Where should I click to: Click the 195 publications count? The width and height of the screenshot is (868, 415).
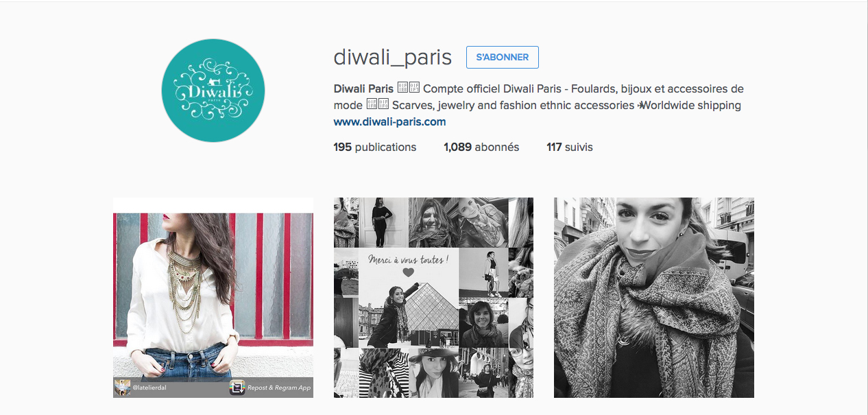point(375,147)
